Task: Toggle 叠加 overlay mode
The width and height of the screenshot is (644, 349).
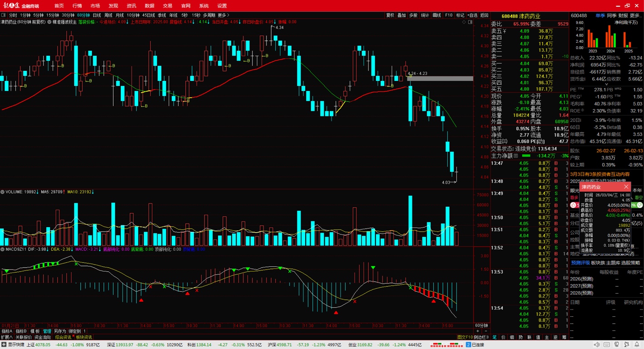Action: tap(401, 15)
